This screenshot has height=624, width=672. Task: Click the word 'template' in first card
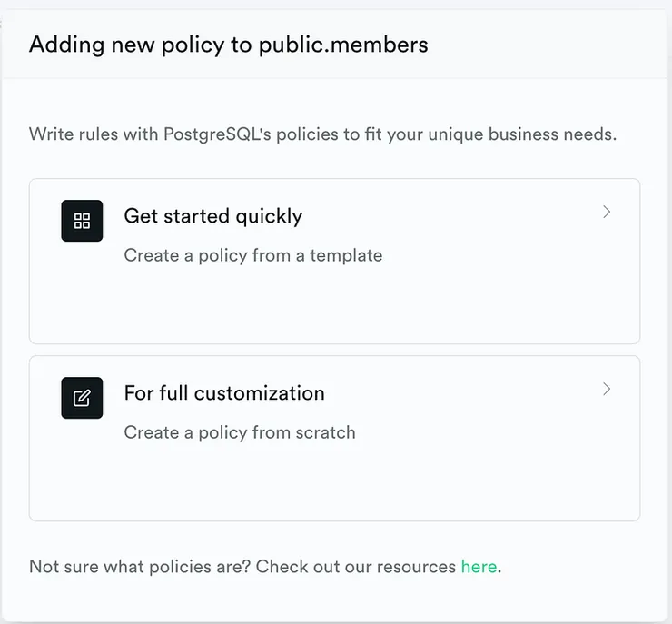tap(346, 255)
